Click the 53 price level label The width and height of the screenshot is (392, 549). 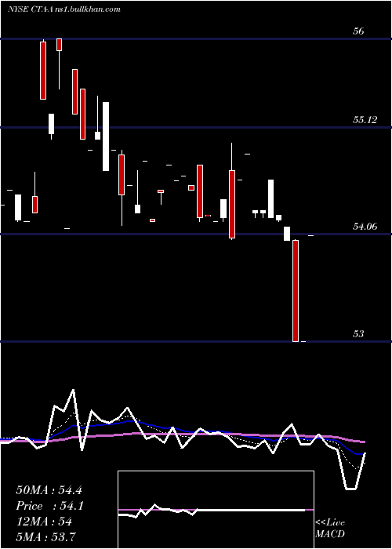pos(358,333)
